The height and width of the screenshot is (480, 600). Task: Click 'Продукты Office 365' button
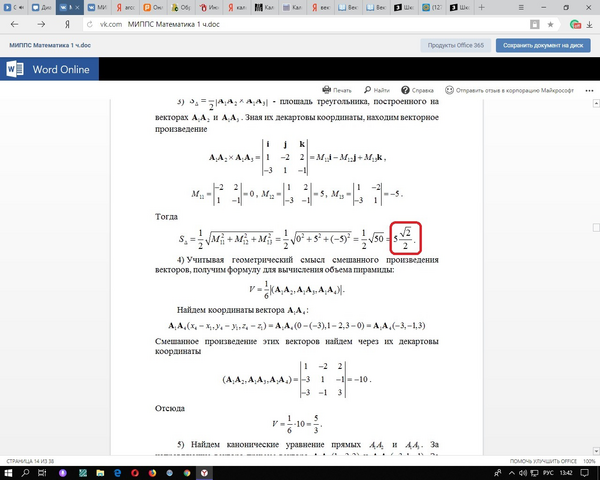(455, 45)
